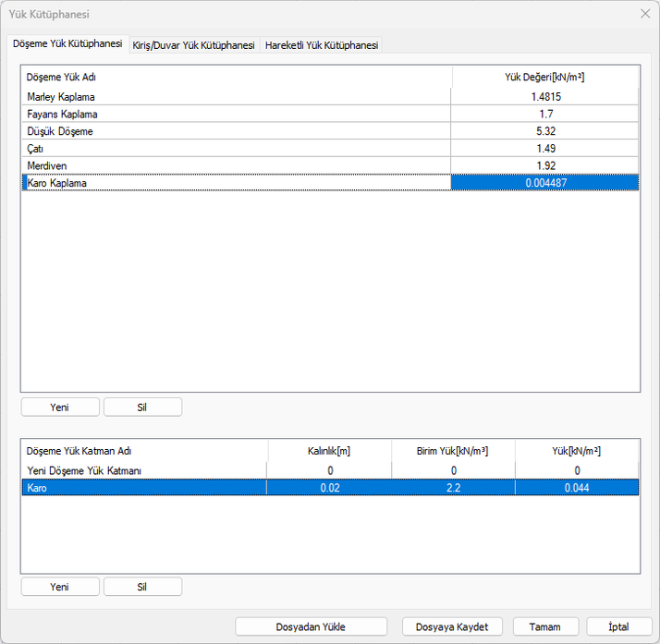
Task: Switch to Kiriş/Duvar Yük Kütüphanesi tab
Action: (193, 45)
